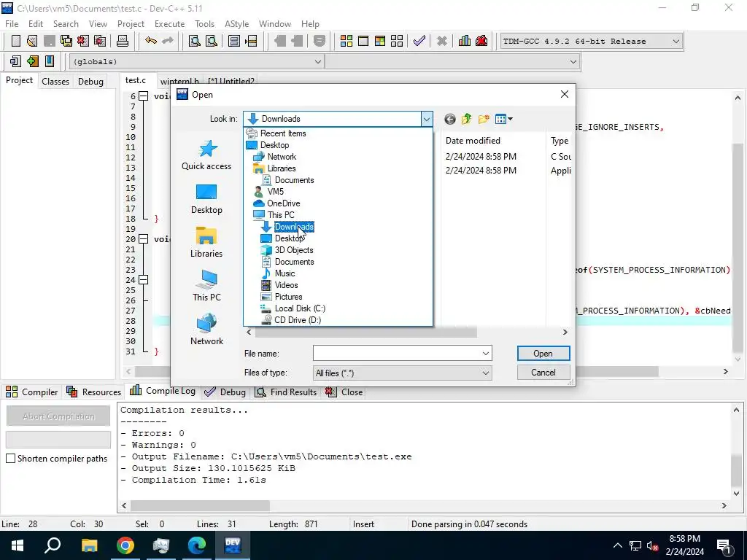Click the Close file toolbar icon
The width and height of the screenshot is (747, 560).
pyautogui.click(x=83, y=41)
